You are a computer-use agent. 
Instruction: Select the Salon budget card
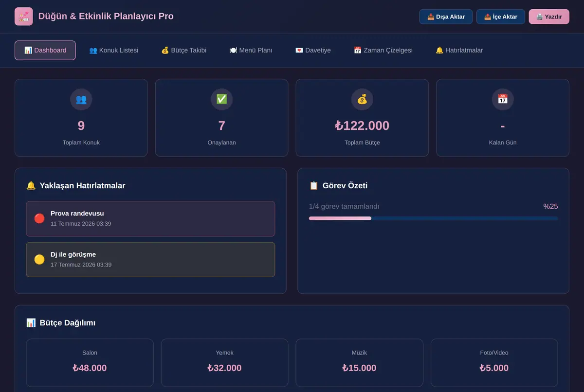90,363
